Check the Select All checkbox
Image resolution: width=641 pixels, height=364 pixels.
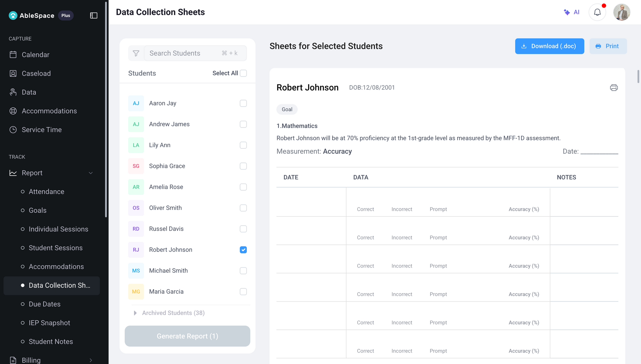coord(243,73)
